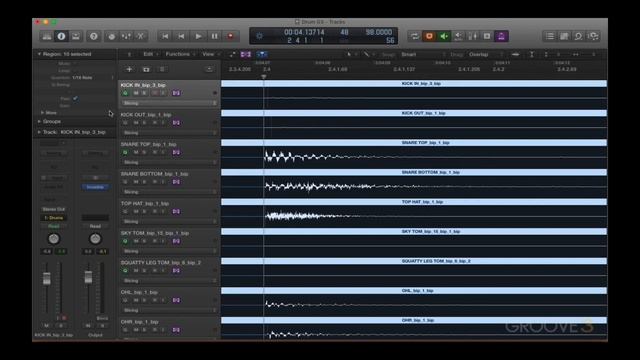Expand the Track: KICK IN_bip_3_bip section
Viewport: 640px width, 360px height.
(x=39, y=132)
